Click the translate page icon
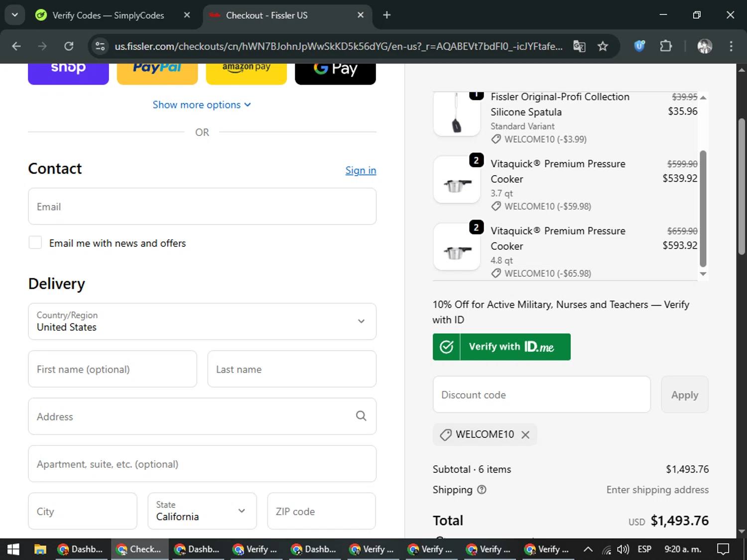 [579, 46]
